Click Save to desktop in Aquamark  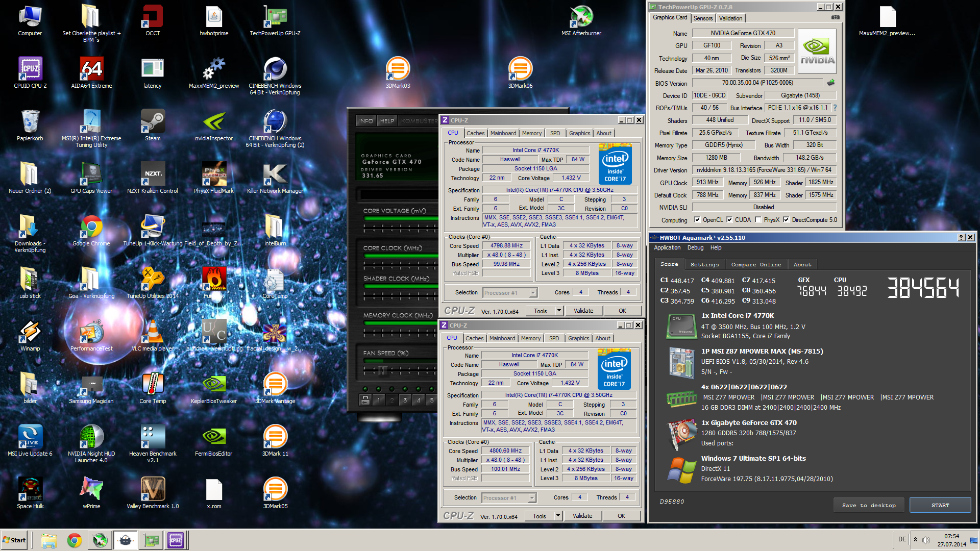(x=869, y=505)
